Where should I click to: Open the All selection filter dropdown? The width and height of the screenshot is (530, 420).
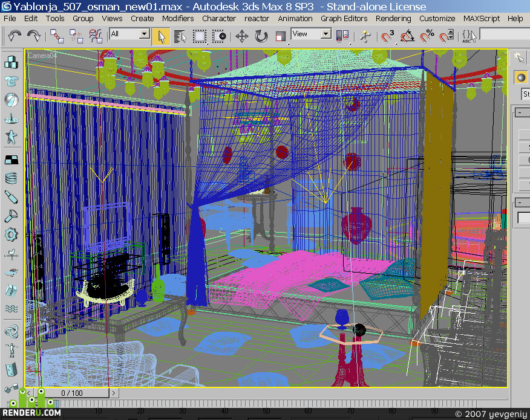129,34
